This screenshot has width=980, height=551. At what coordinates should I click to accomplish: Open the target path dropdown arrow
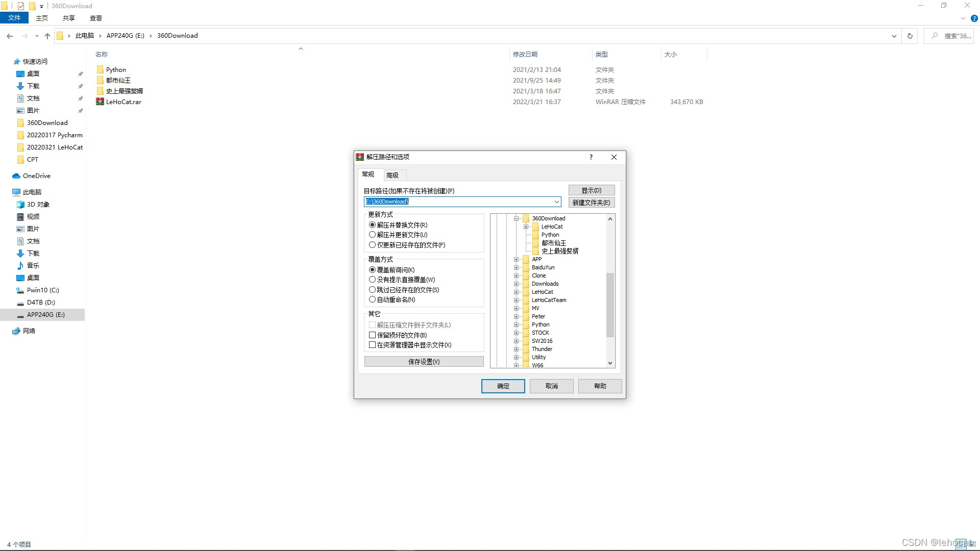556,202
